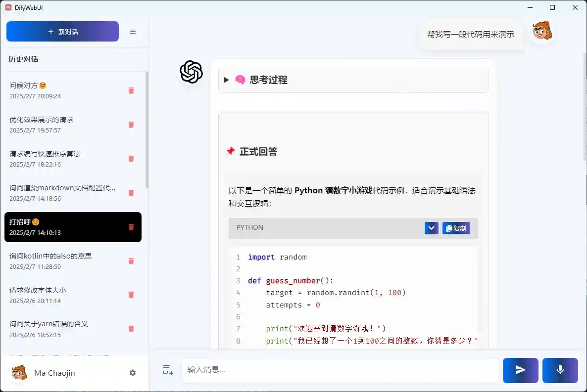Viewport: 587px width, 392px height.
Task: Delete the 请求修改字体大小 conversation
Action: click(131, 295)
